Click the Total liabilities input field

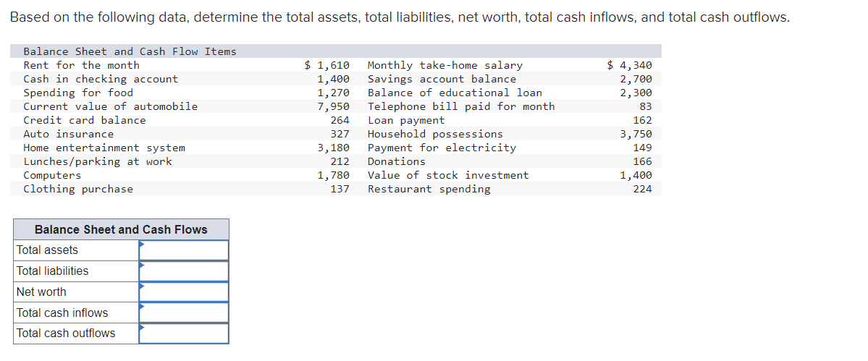coord(184,271)
